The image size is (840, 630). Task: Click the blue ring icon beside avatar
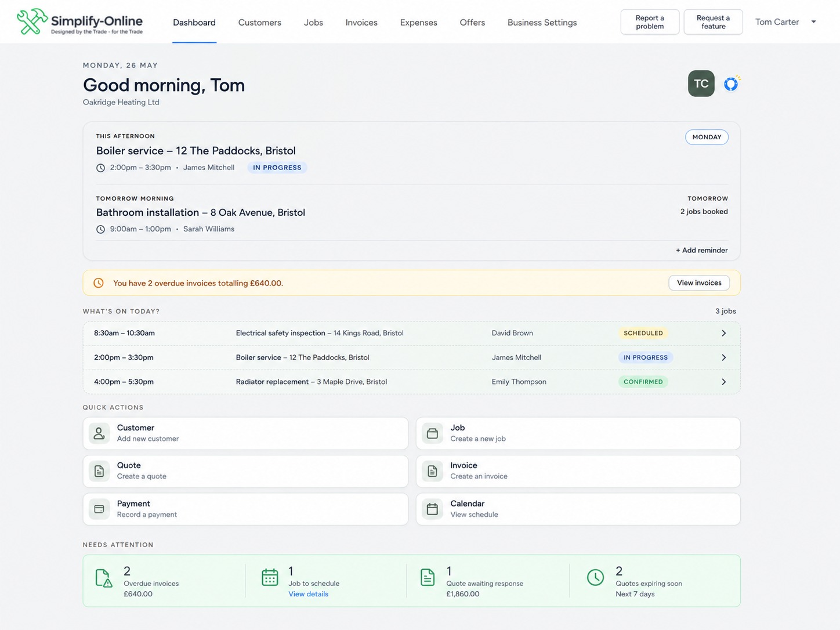731,84
